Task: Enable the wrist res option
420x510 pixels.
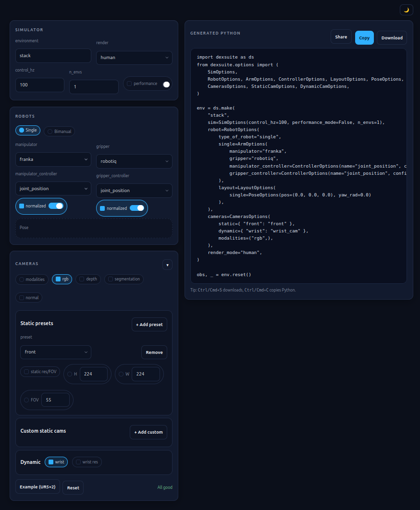Action: coord(87,462)
